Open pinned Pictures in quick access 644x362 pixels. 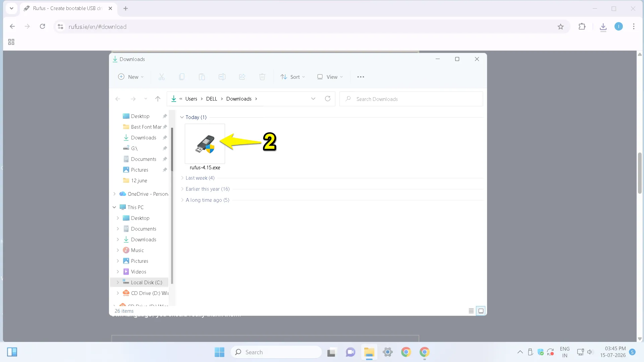click(x=140, y=170)
